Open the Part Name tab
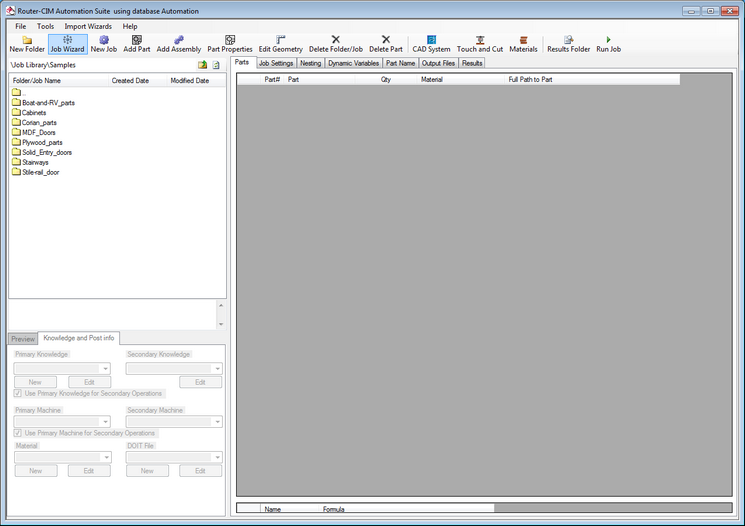Viewport: 745px width, 526px height. pyautogui.click(x=401, y=63)
